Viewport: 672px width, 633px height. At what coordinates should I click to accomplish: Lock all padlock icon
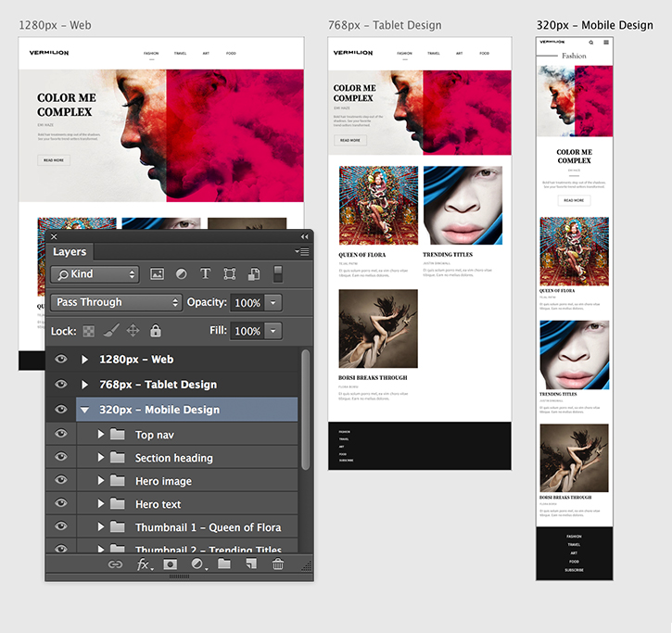156,331
